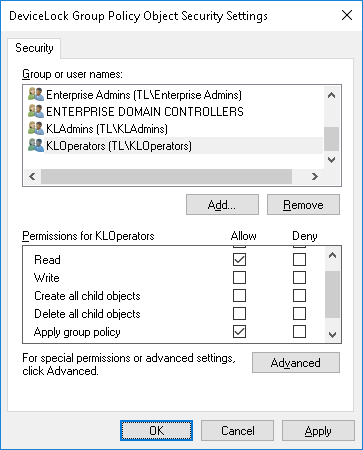This screenshot has width=363, height=450.
Task: Tick the Allow checkbox for Write
Action: click(x=239, y=278)
